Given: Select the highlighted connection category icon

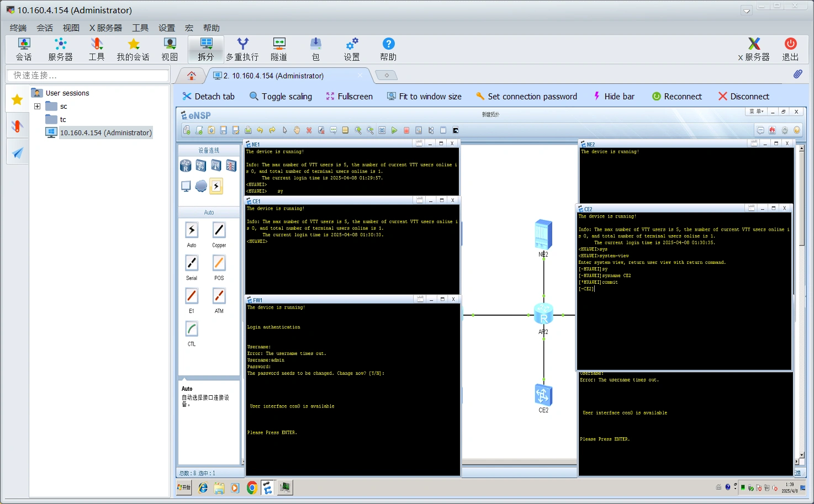Looking at the screenshot, I should click(x=216, y=186).
